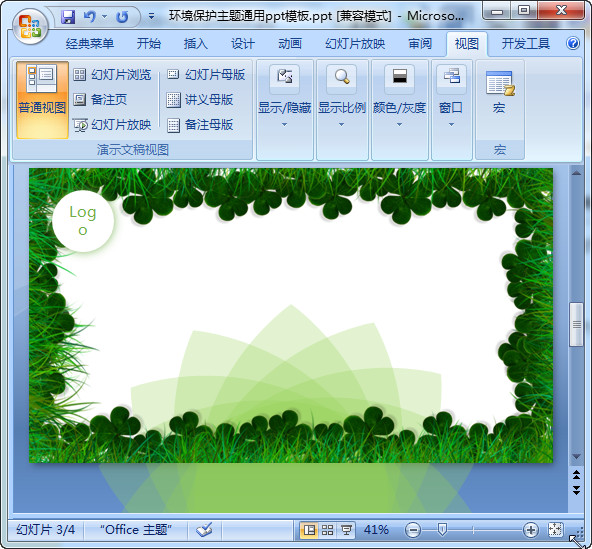Screen dimensions: 592x549
Task: Go to previous slide double-arrow
Action: (576, 475)
